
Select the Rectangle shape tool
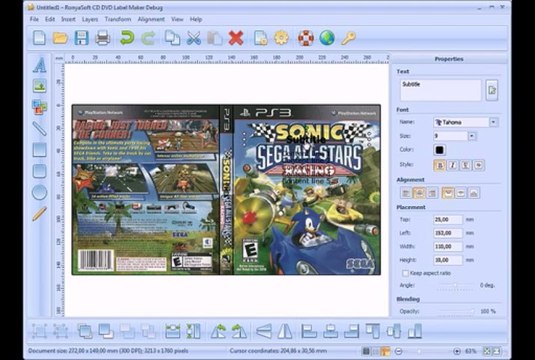[x=40, y=150]
